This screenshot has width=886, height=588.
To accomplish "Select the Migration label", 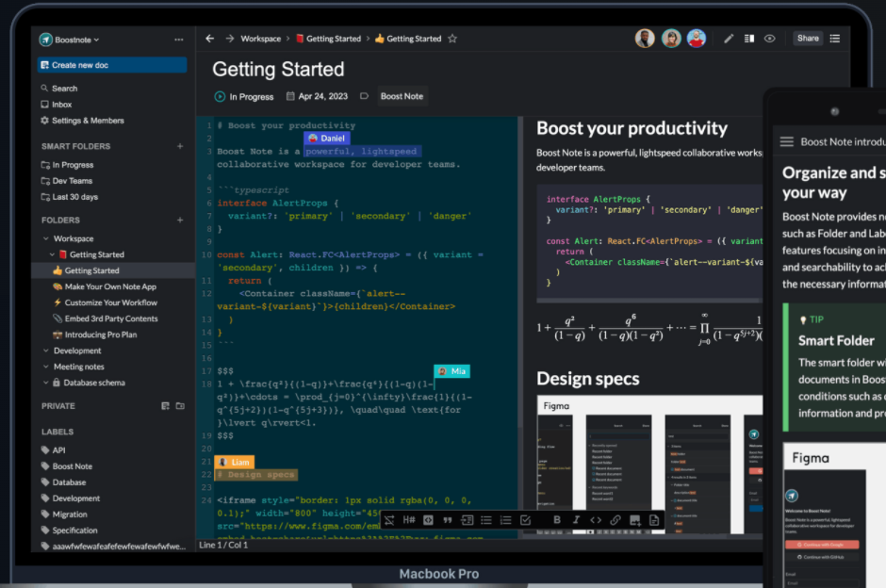I will pos(64,514).
